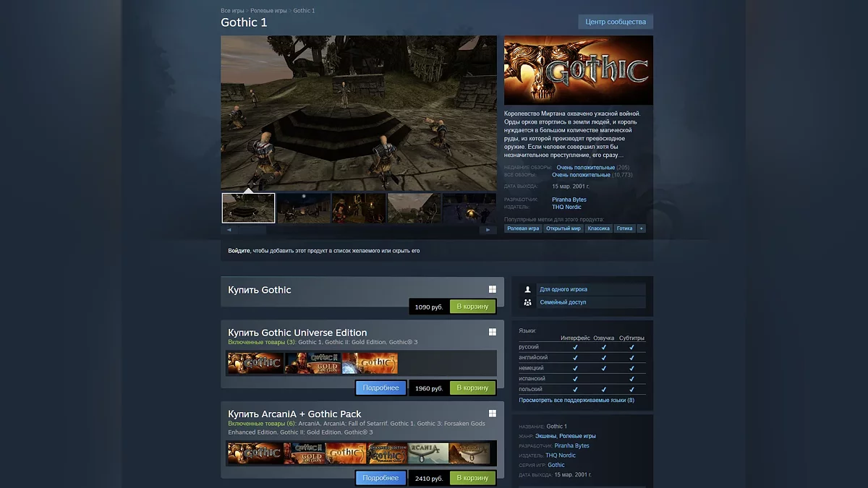The width and height of the screenshot is (868, 488).
Task: Open the Gothic series link after СЕРИЯ ИГР
Action: coord(556,465)
